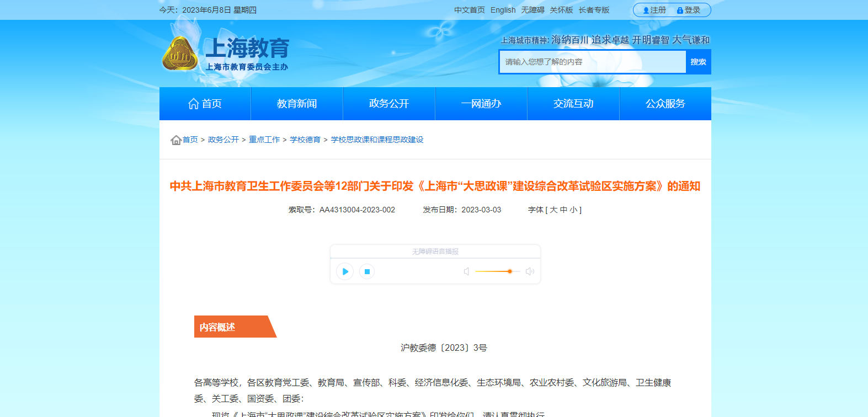Focus the site search input field

[x=593, y=62]
